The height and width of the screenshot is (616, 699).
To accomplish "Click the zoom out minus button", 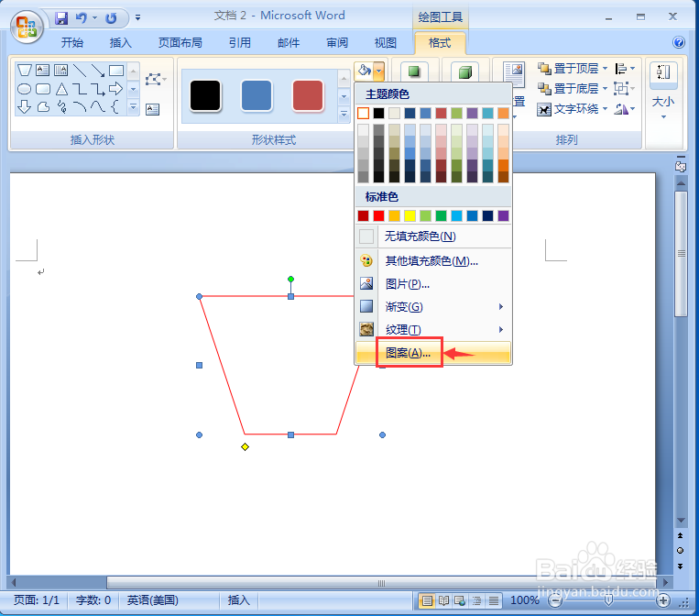I will (555, 600).
